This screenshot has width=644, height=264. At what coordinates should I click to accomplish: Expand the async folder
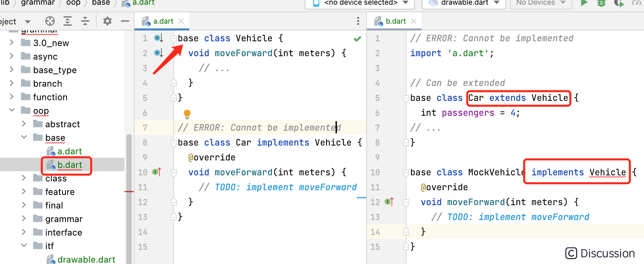12,56
